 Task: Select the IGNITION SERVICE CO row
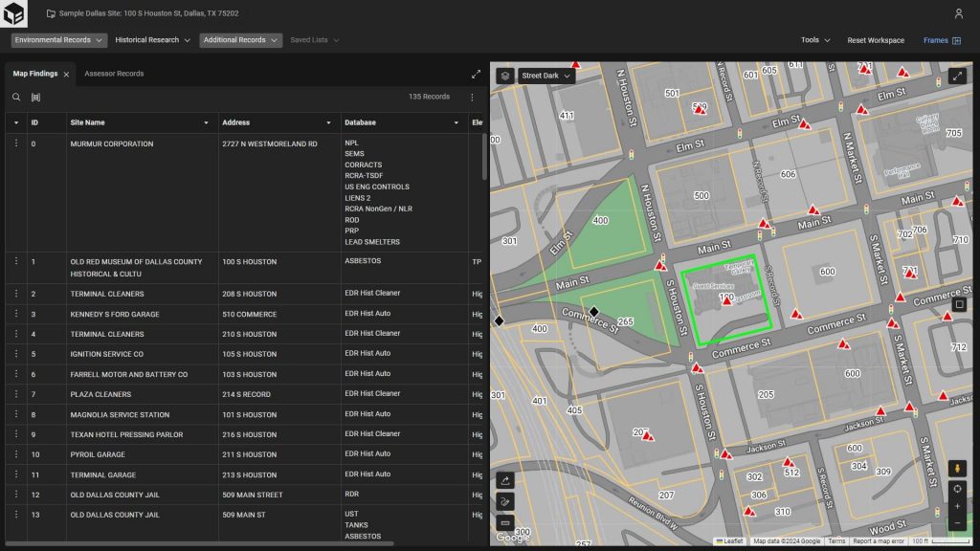pos(244,354)
